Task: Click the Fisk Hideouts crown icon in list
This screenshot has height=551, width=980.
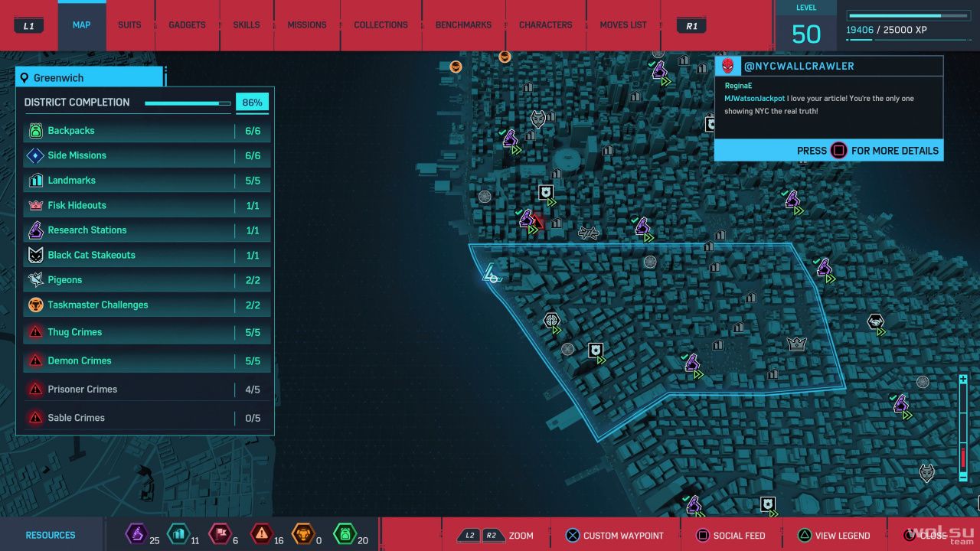Action: pos(35,205)
